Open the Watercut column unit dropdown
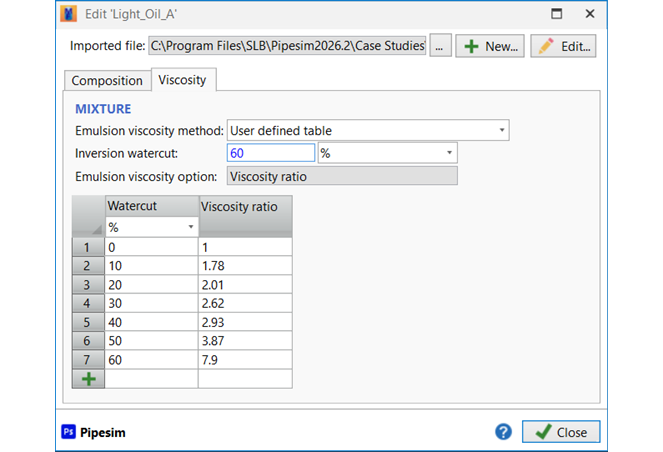Screen dimensions: 663x452 (x=190, y=228)
